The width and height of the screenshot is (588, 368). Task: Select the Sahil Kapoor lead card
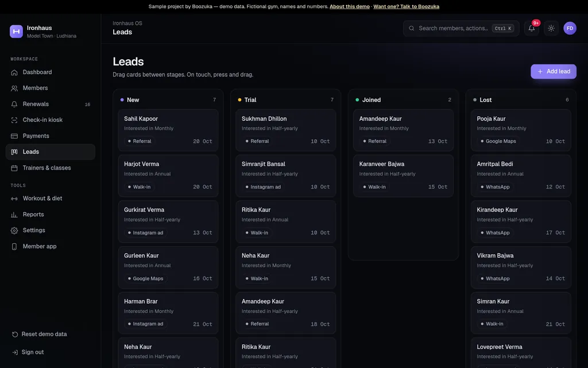[168, 130]
